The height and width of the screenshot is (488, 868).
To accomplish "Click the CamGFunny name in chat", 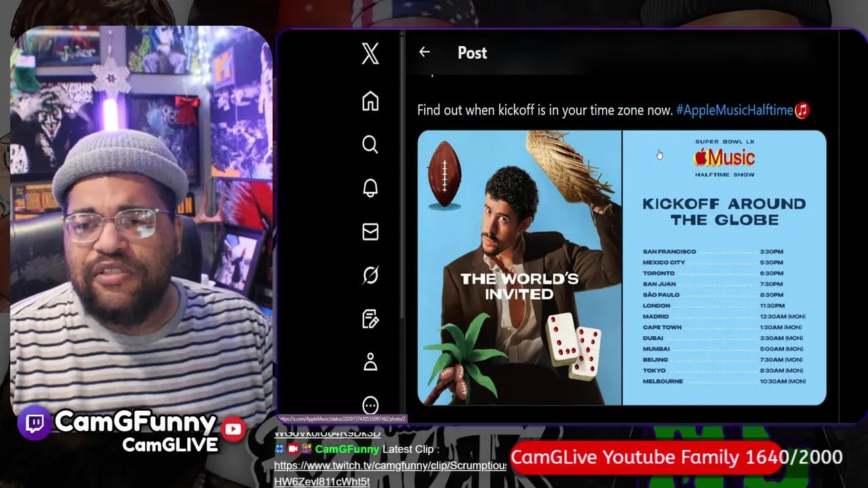I will (x=347, y=449).
